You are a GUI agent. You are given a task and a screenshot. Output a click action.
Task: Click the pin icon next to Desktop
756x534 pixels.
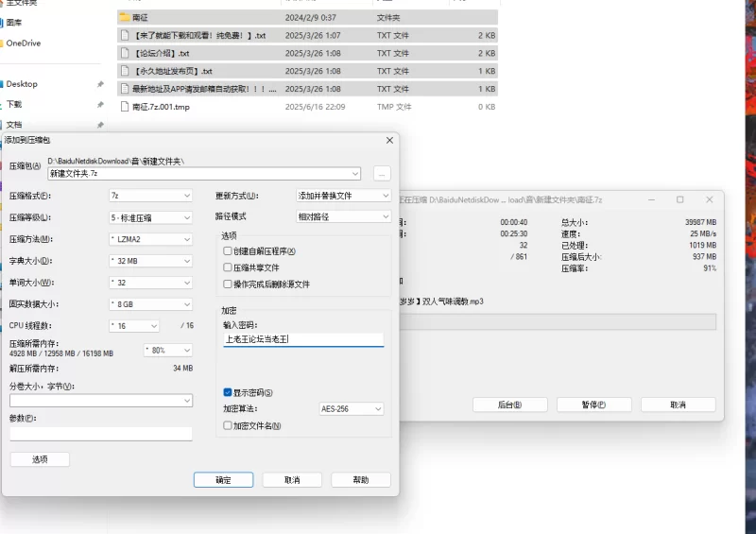tap(100, 84)
